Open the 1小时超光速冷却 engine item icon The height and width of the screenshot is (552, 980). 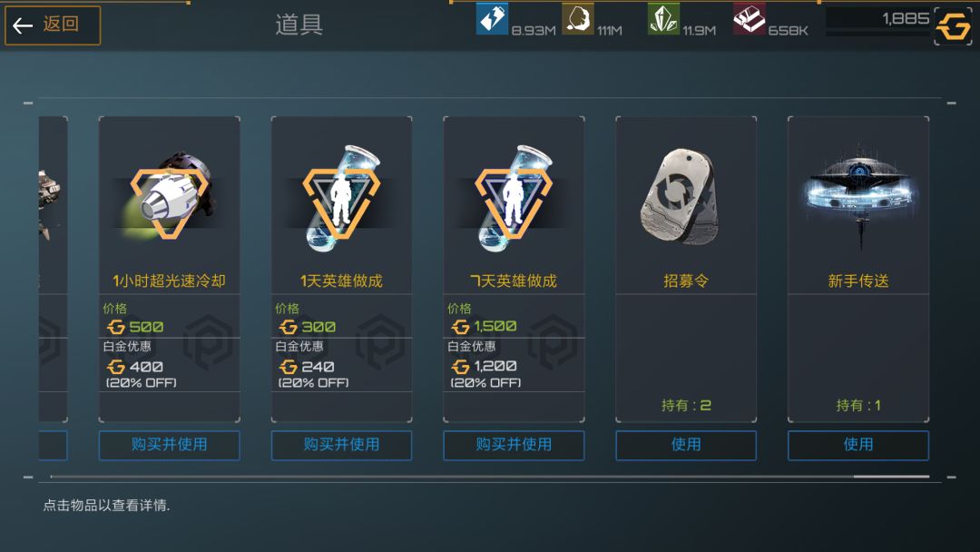pyautogui.click(x=170, y=195)
